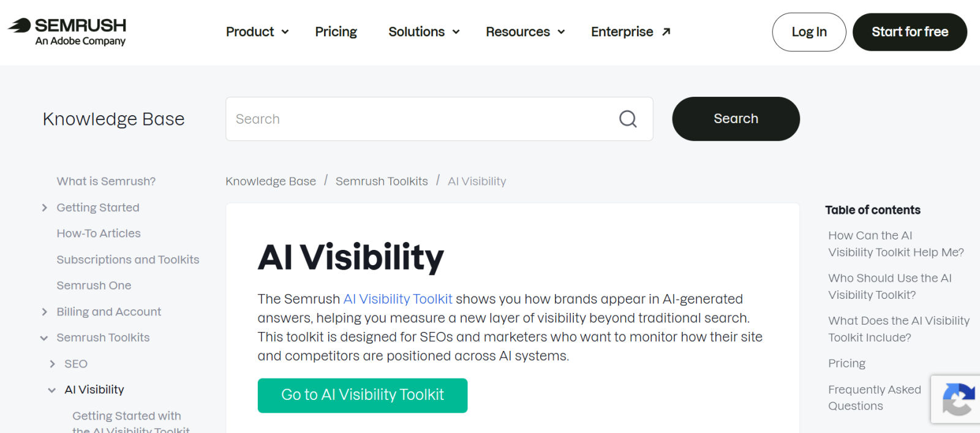
Task: Click the magnifier icon in search field
Action: coord(628,119)
